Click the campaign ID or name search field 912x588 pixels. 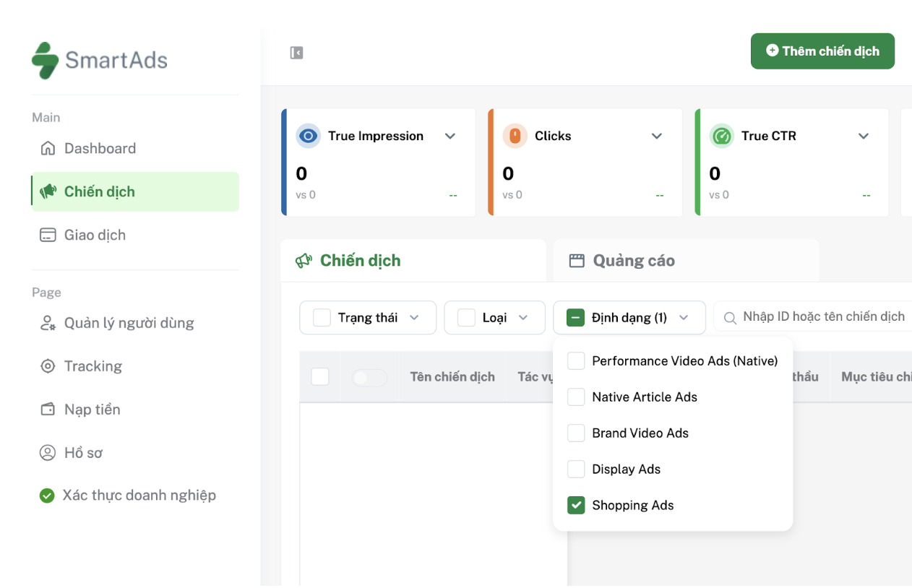pos(822,317)
